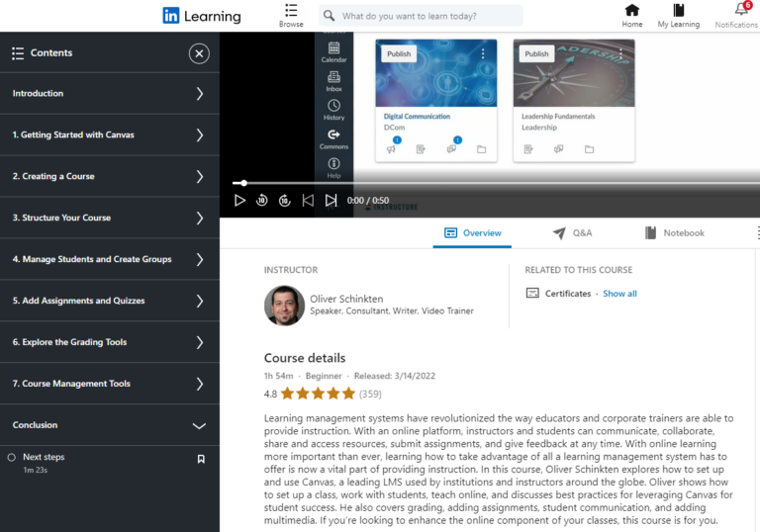Click the LinkedIn Learning logo
Screen dimensions: 760x532
pos(201,16)
